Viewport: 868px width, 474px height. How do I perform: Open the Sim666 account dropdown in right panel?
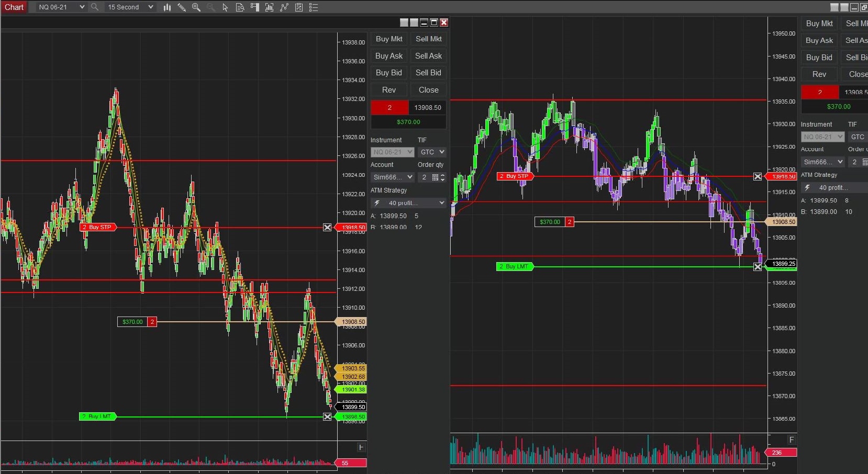[x=823, y=162]
